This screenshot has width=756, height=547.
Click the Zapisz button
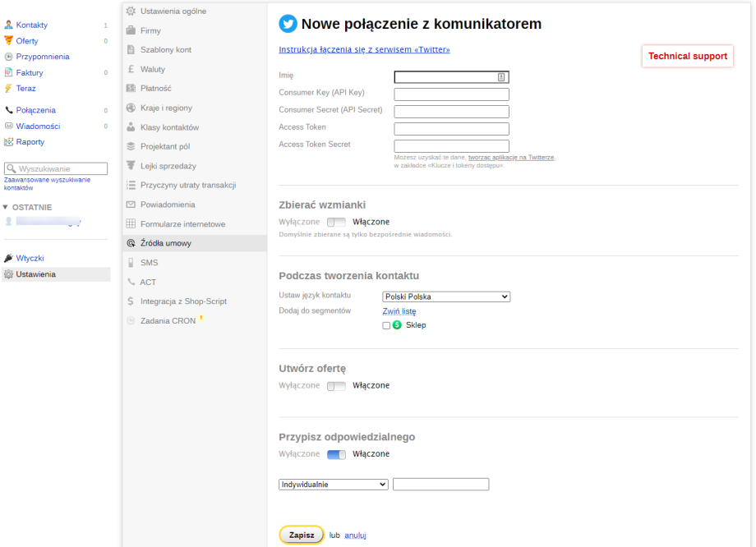302,535
